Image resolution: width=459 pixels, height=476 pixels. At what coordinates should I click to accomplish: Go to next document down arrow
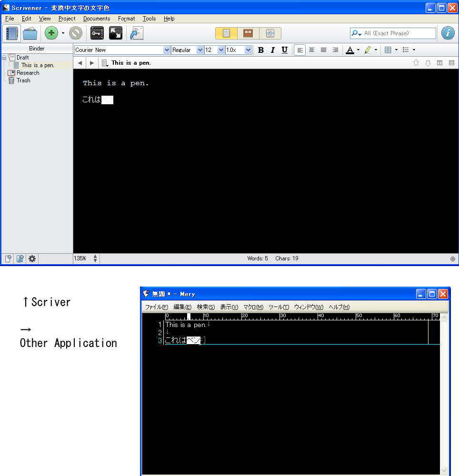(428, 63)
